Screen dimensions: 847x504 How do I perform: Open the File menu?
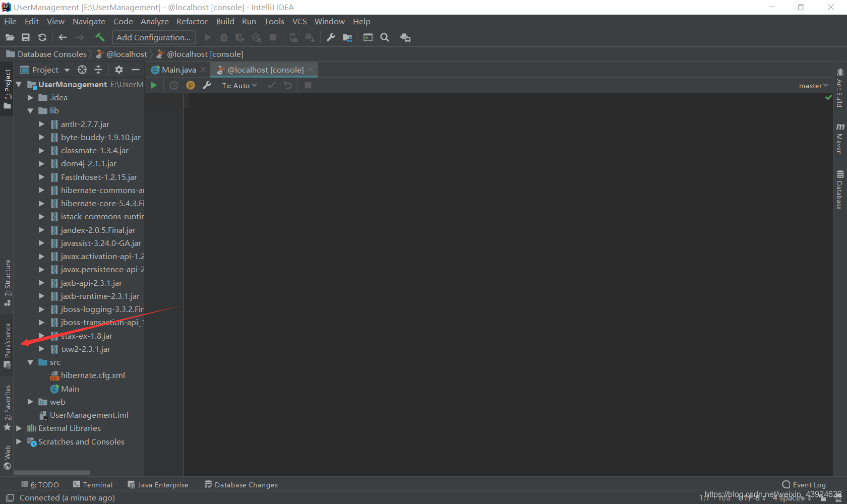[10, 21]
